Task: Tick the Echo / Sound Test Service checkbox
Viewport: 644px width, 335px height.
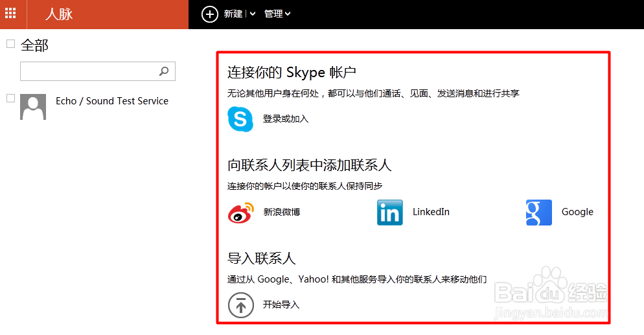Action: [x=10, y=98]
